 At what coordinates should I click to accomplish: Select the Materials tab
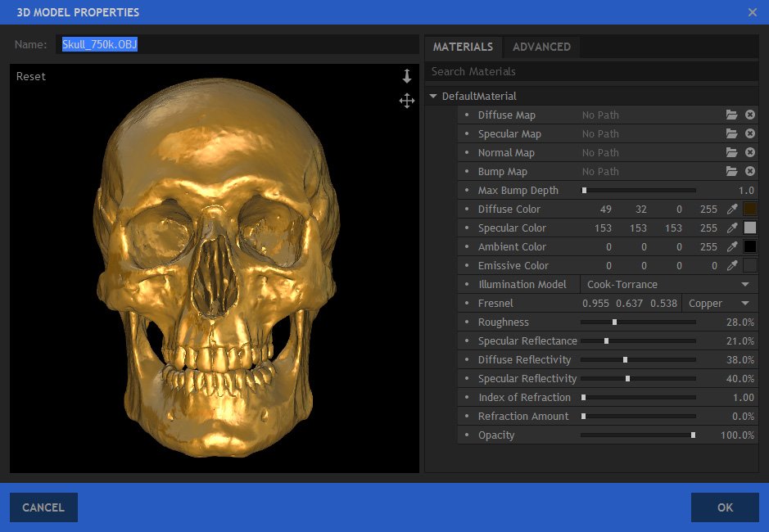pos(463,47)
